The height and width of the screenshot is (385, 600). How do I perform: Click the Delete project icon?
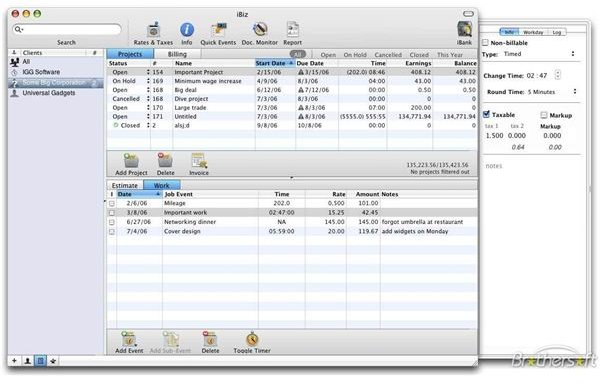(x=165, y=161)
